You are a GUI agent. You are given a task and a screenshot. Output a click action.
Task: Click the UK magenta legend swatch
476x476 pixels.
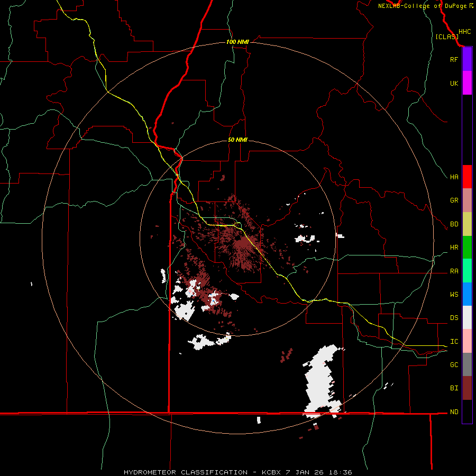[x=467, y=83]
